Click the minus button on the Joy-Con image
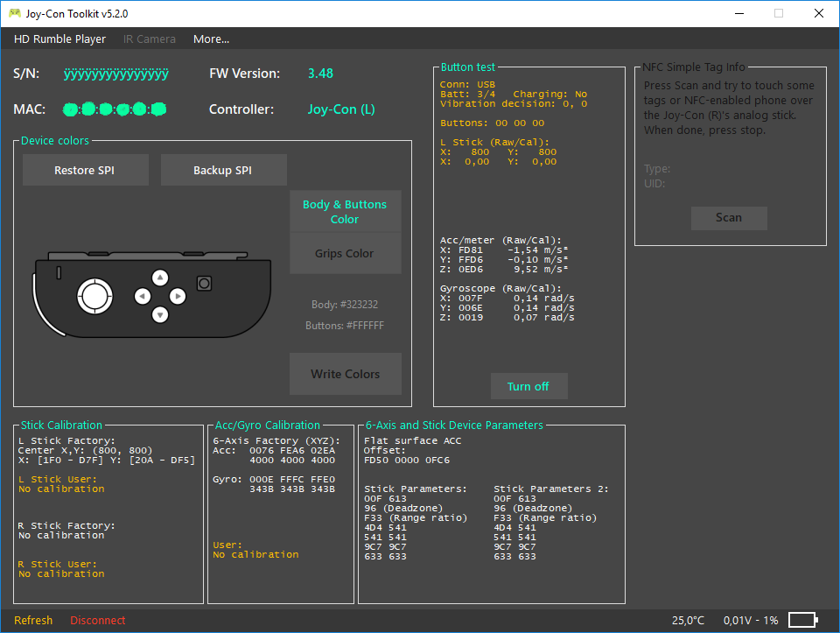840x633 pixels. [x=59, y=273]
